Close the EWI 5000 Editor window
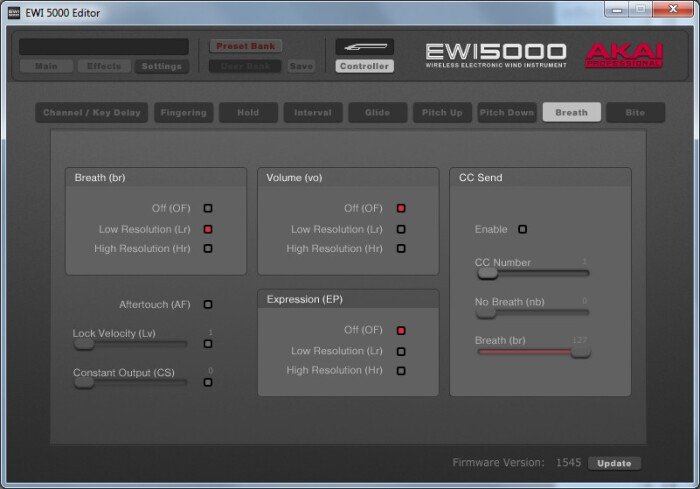The image size is (700, 489). 673,9
